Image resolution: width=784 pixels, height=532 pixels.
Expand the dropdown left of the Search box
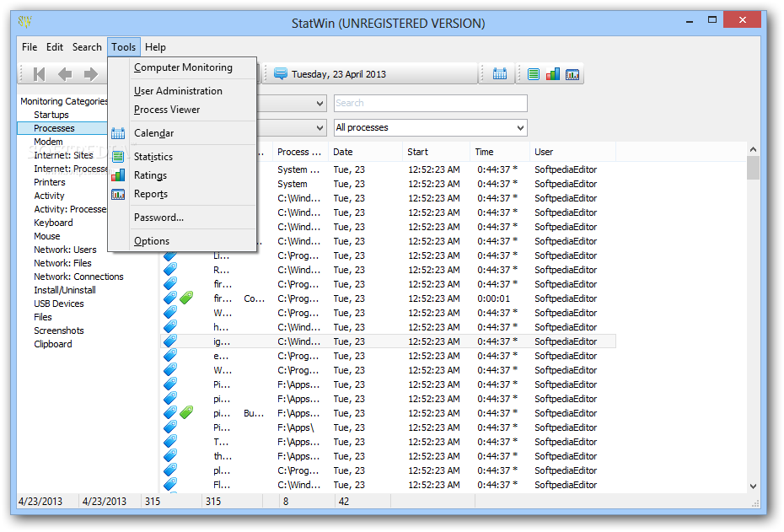pos(320,104)
